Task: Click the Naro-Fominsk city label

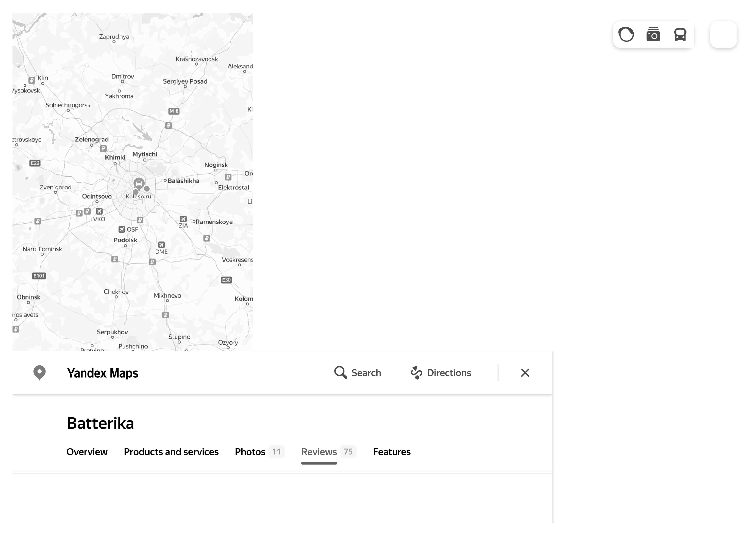Action: click(42, 249)
